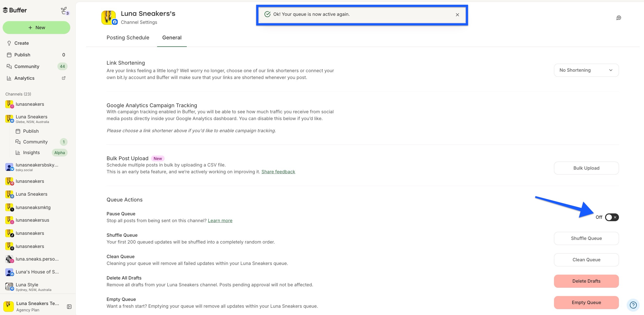Click the Bulk Upload button
644x315 pixels.
click(586, 168)
